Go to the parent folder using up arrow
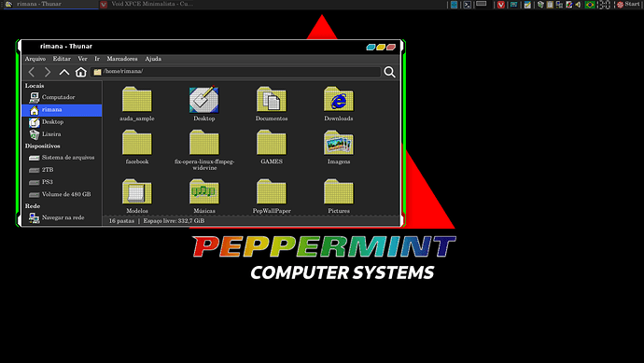This screenshot has width=644, height=363. (x=64, y=72)
